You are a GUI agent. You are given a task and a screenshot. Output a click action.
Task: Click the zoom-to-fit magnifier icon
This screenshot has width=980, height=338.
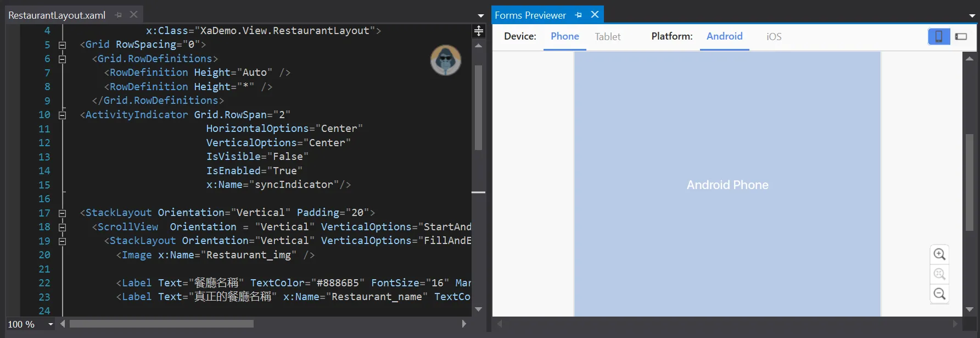tap(939, 274)
